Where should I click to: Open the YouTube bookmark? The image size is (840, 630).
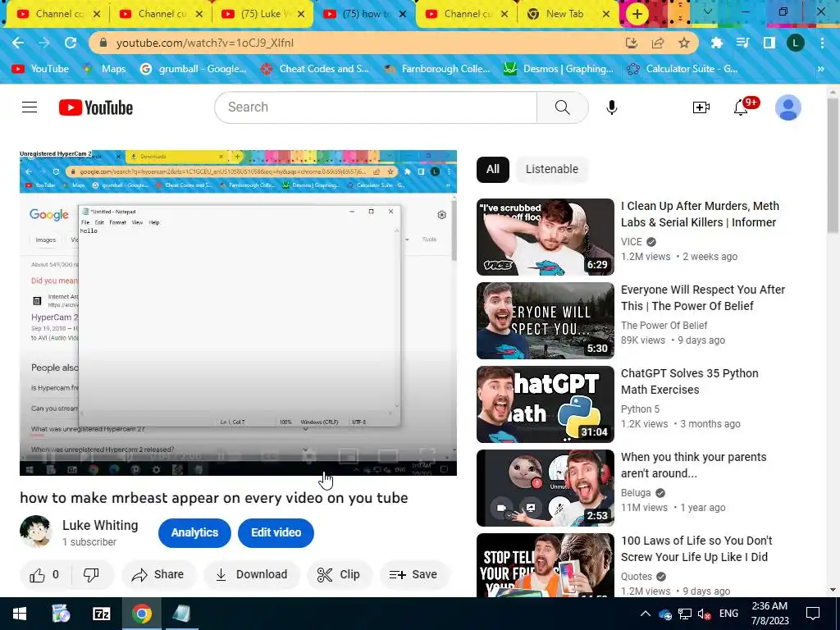tap(40, 69)
